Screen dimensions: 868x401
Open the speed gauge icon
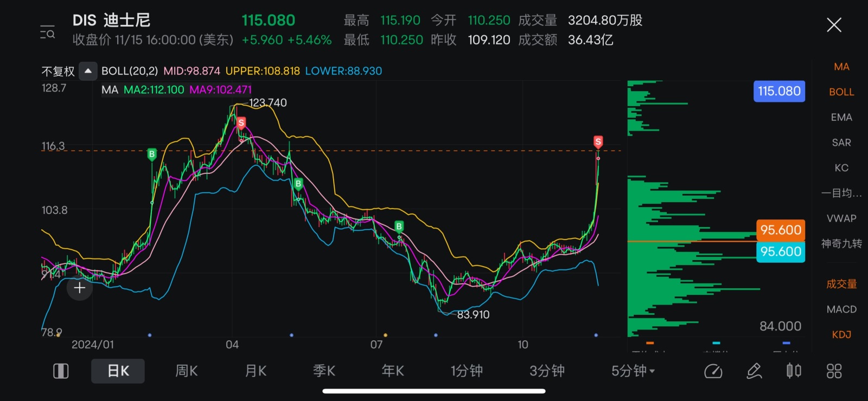[713, 371]
